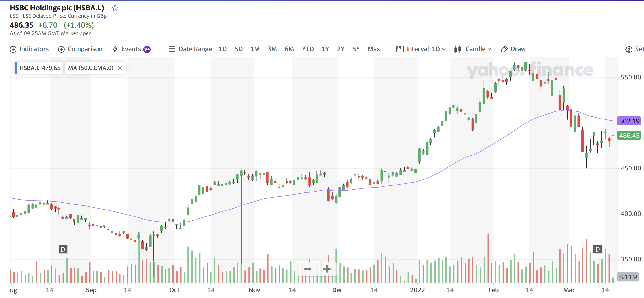The image size is (644, 298).
Task: Add HSBC to watchlist with star icon
Action: 115,8
